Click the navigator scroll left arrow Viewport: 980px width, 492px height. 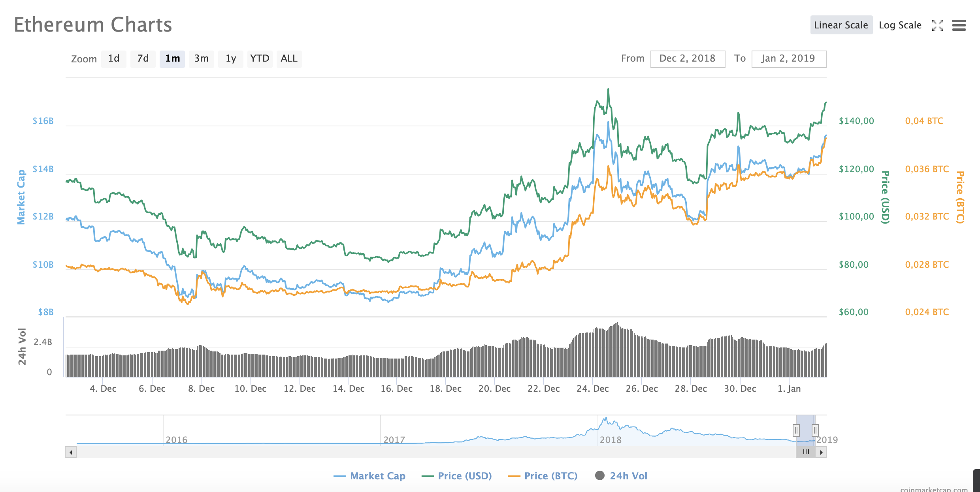[x=71, y=452]
